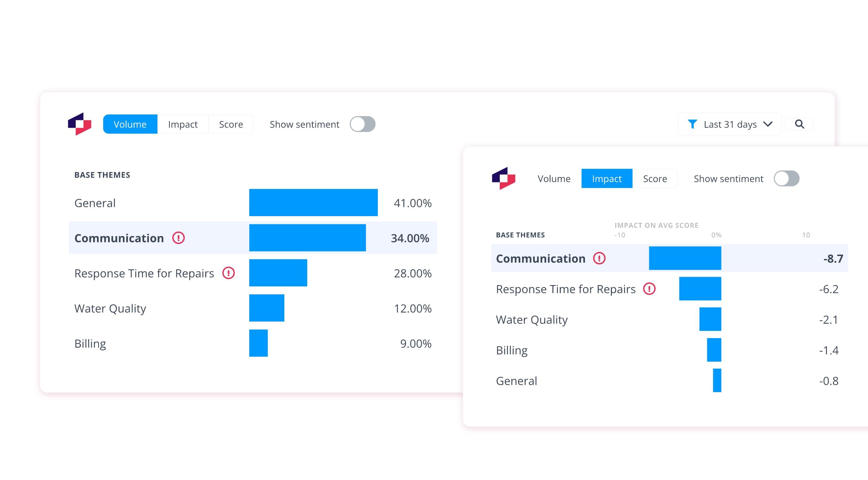Click the warning icon beside Communication theme
Viewport: 868px width, 480px height.
tap(178, 238)
